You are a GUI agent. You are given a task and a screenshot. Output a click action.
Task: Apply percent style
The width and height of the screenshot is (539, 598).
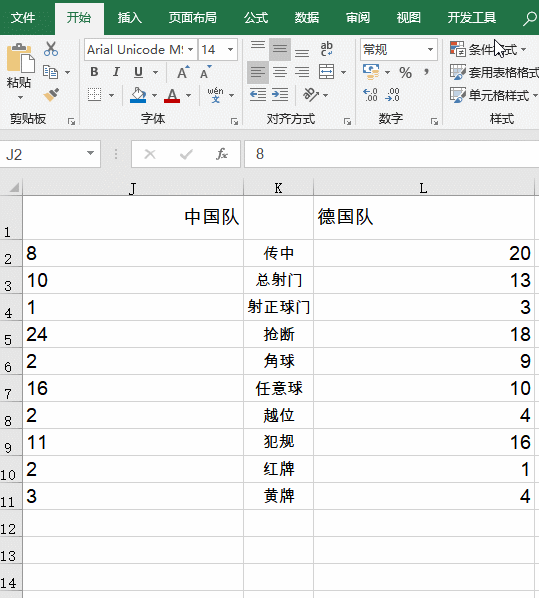(405, 72)
